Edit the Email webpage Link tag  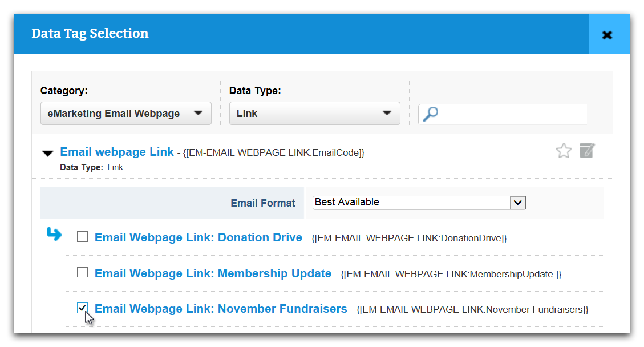point(588,151)
